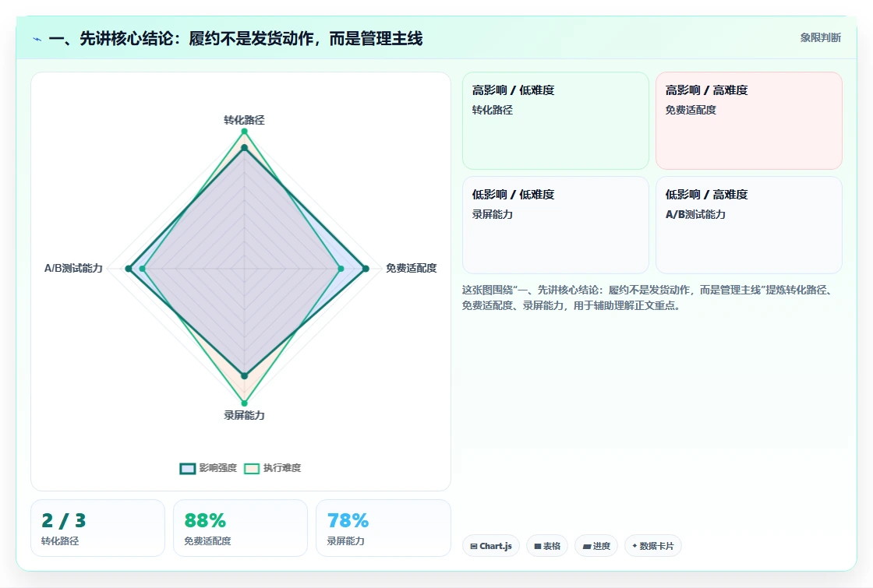Click 录屏能力 text in 低影响 / 低难度 card
The image size is (873, 588).
pyautogui.click(x=492, y=214)
